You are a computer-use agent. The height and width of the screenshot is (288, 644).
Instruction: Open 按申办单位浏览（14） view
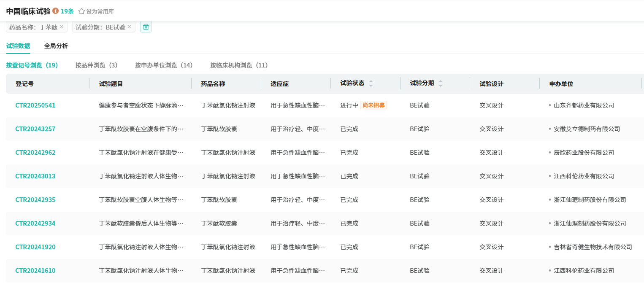[164, 65]
